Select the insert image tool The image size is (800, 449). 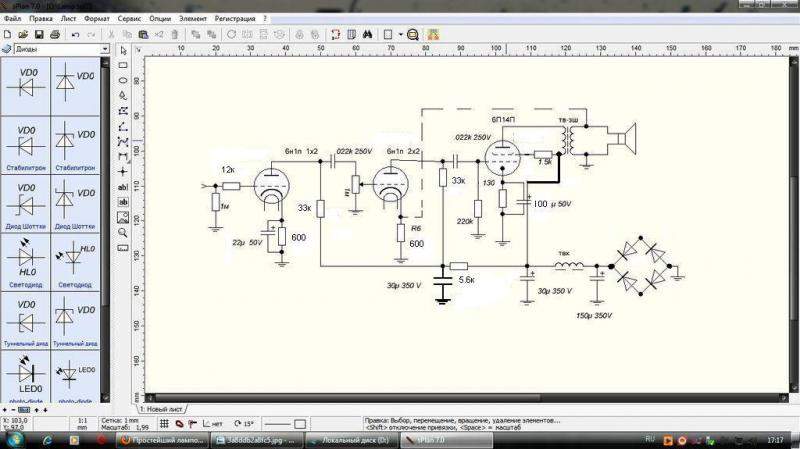point(123,216)
